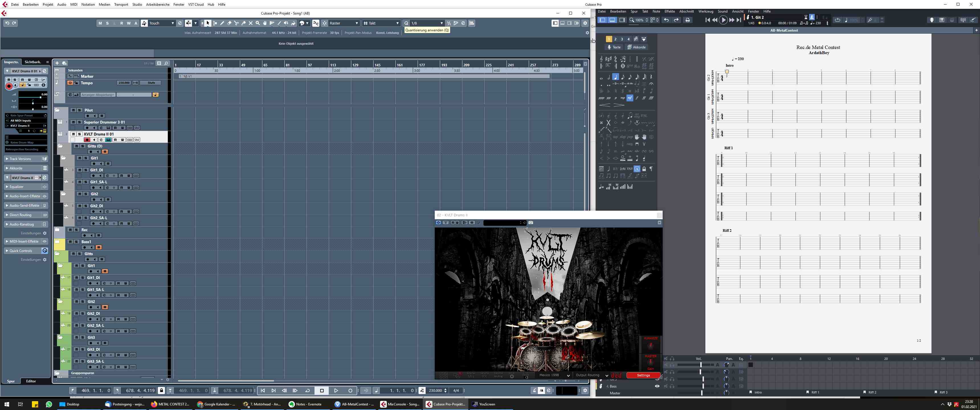Click the Riff 1 section marker in timeline
The height and width of the screenshot is (410, 980).
[x=813, y=392]
